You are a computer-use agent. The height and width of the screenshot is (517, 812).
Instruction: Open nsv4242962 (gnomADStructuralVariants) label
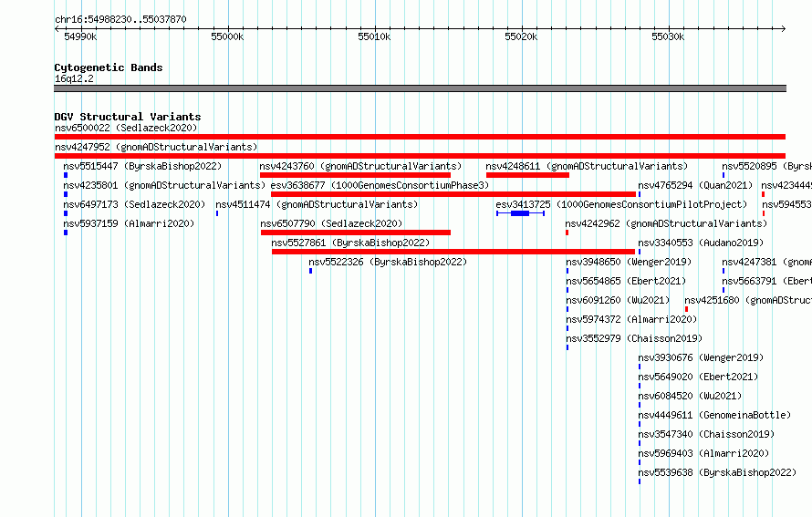click(666, 223)
